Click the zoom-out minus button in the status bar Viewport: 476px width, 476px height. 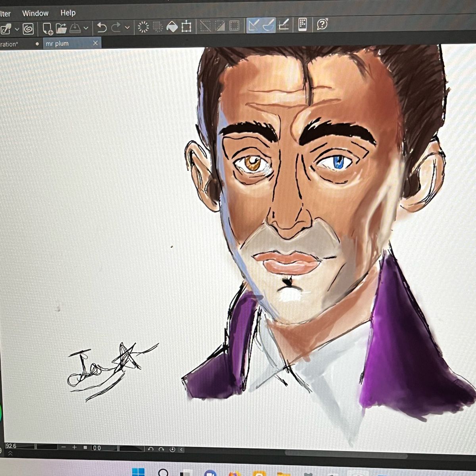(63, 447)
